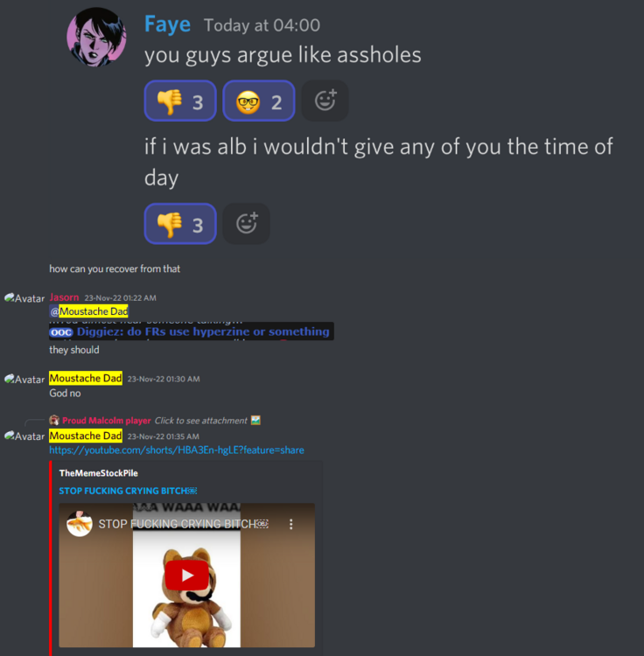Click TheMemeStockPile author name

click(98, 473)
